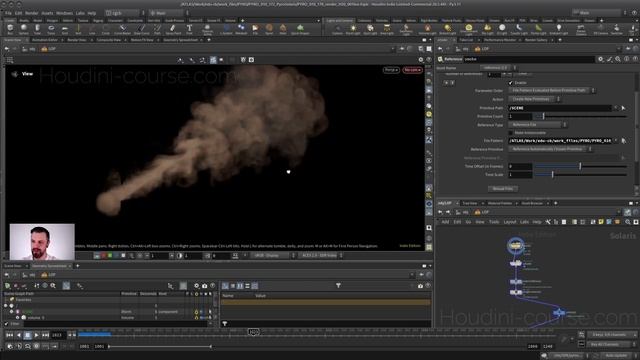Add a Volume Light from the shelf
This screenshot has height=360, width=640.
tap(427, 29)
